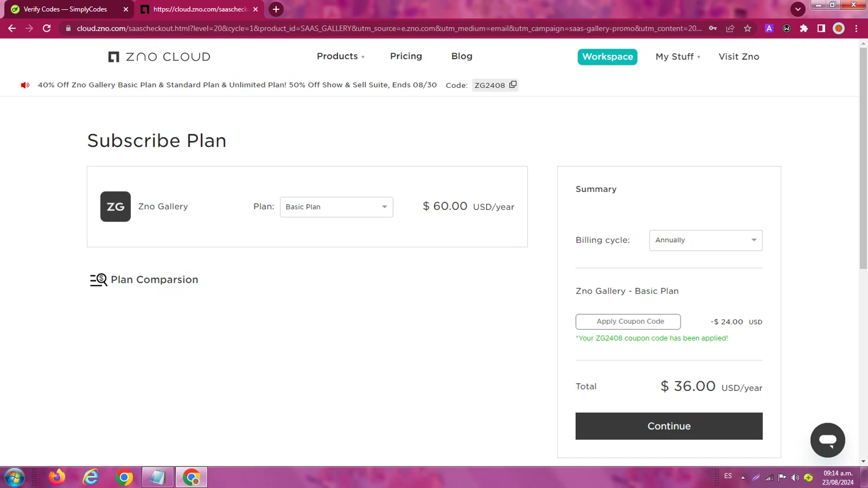Click the ZG Zno Gallery product icon
The width and height of the screenshot is (868, 488).
click(x=115, y=206)
